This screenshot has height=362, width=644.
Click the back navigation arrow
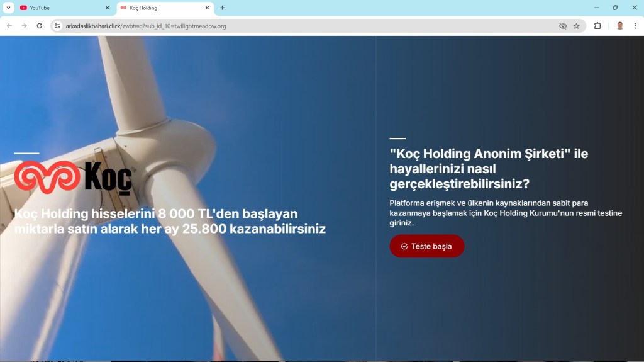(9, 26)
